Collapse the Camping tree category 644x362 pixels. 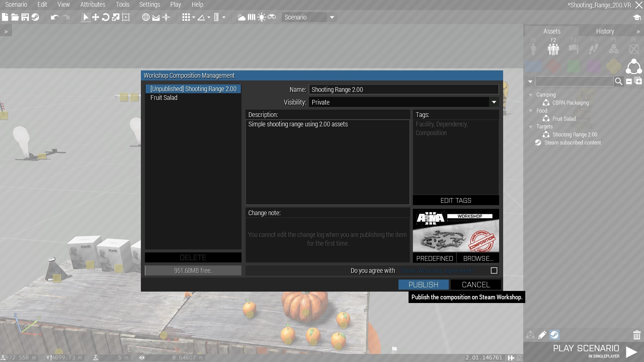(531, 95)
